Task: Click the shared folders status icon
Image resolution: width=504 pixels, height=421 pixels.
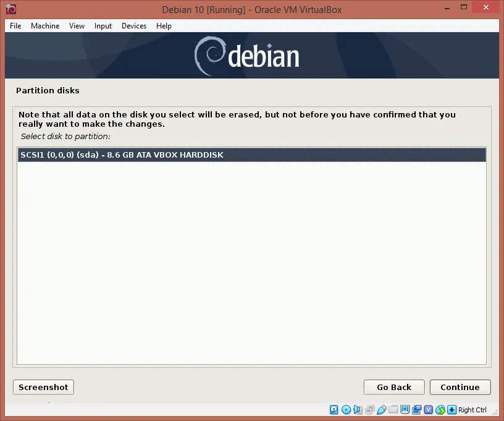Action: coord(393,409)
